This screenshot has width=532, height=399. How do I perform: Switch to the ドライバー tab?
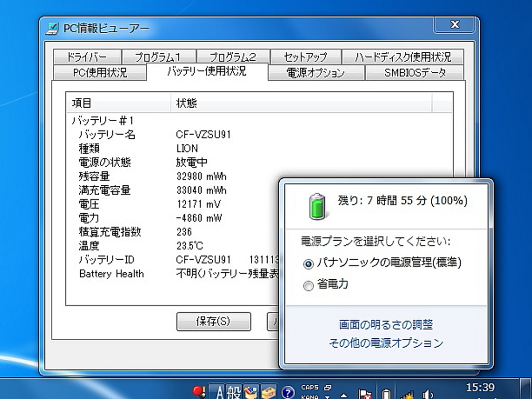[x=86, y=57]
